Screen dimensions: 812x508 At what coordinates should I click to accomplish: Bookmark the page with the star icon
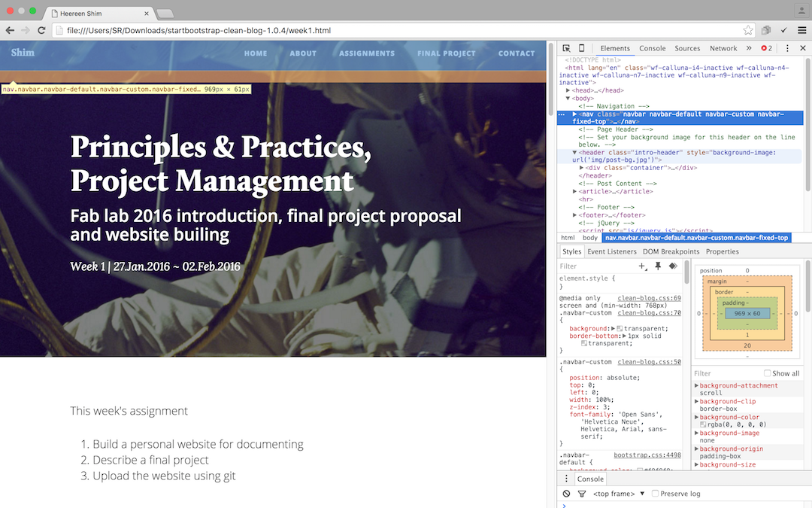point(748,30)
